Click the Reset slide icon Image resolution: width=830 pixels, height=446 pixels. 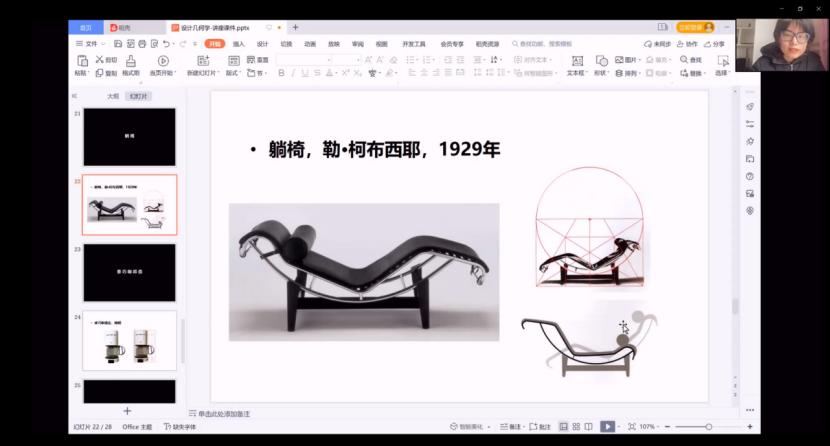click(251, 60)
